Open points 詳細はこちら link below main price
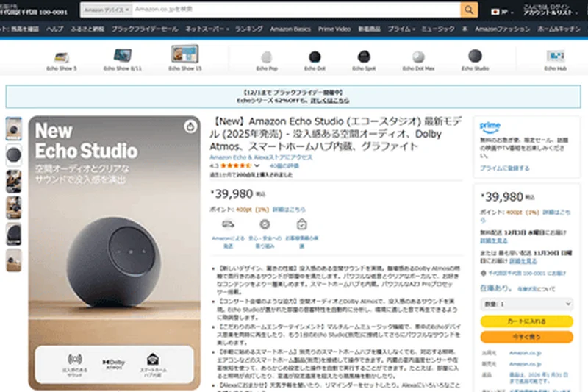The height and width of the screenshot is (392, 588). (289, 210)
